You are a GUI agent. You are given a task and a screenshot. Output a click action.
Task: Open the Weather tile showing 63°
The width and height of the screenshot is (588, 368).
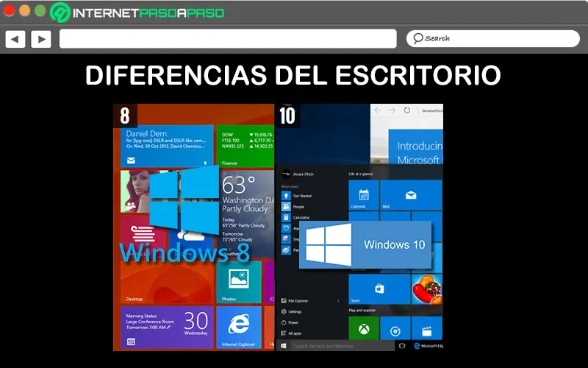pos(247,214)
